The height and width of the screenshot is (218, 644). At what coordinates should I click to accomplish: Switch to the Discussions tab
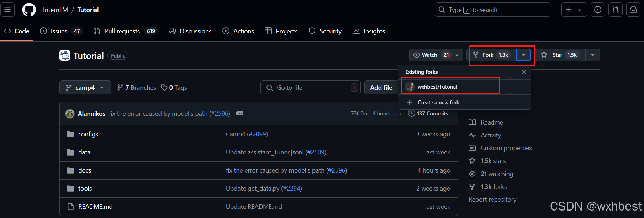190,31
